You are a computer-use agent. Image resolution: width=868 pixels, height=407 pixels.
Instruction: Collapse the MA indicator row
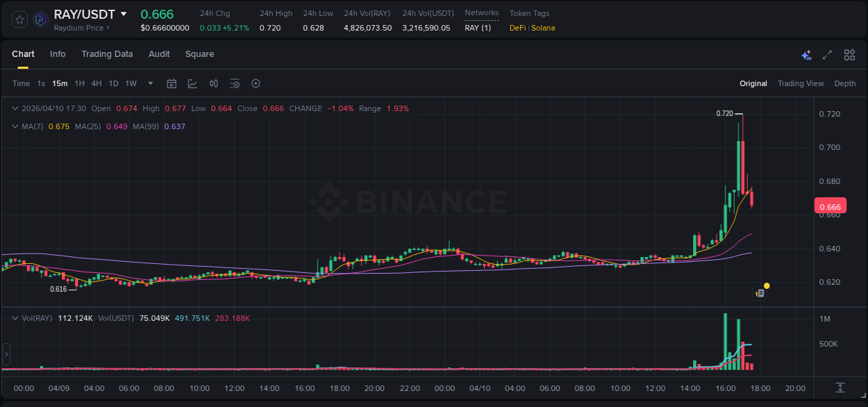14,126
